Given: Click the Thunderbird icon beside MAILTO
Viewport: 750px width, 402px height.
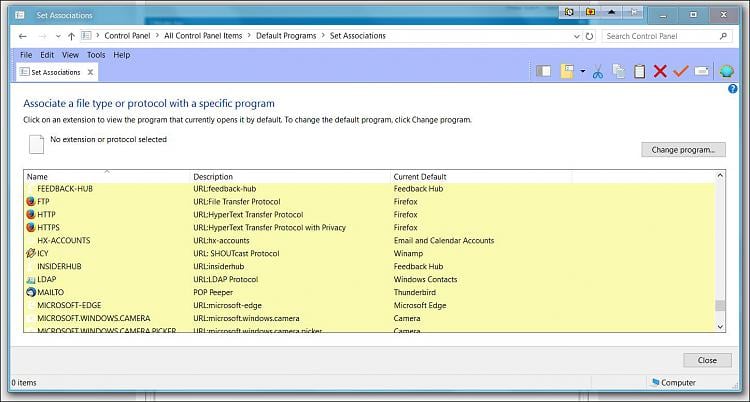Looking at the screenshot, I should click(31, 292).
